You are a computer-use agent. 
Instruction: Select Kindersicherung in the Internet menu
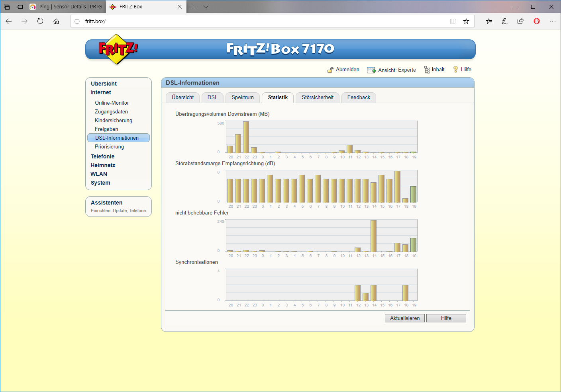(113, 121)
